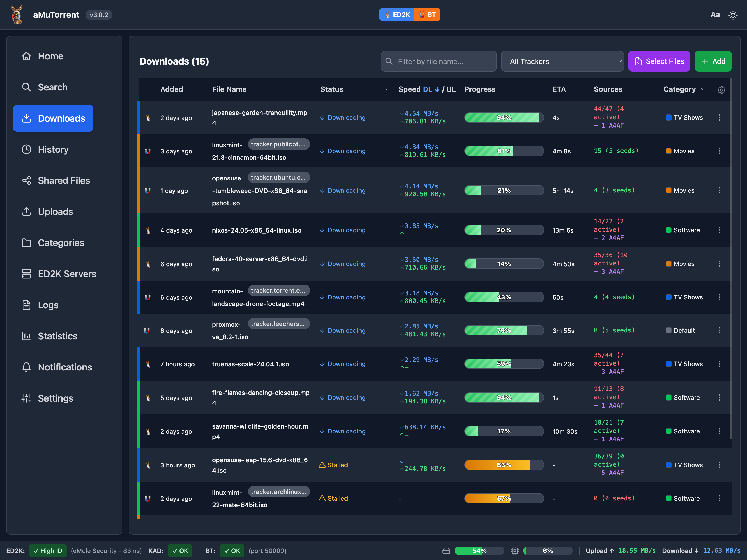Open the more-options menu for nixos-24.05 row
The height and width of the screenshot is (560, 747).
(x=719, y=230)
